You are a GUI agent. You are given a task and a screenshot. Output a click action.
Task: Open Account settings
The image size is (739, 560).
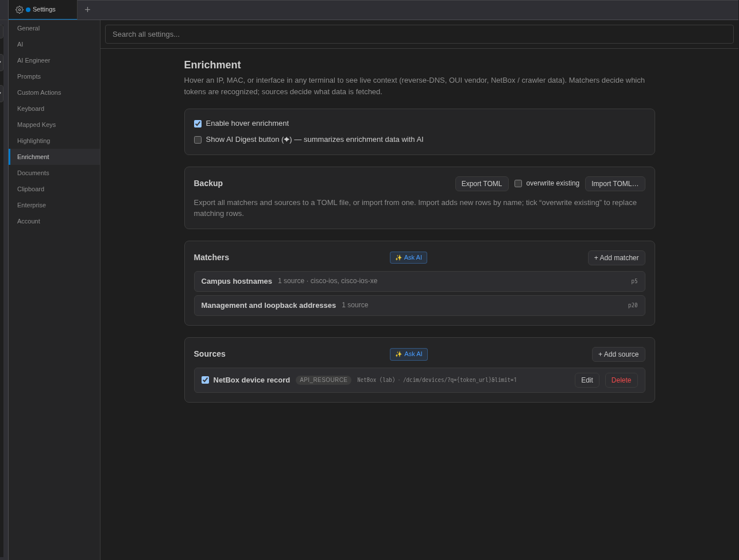click(x=54, y=221)
